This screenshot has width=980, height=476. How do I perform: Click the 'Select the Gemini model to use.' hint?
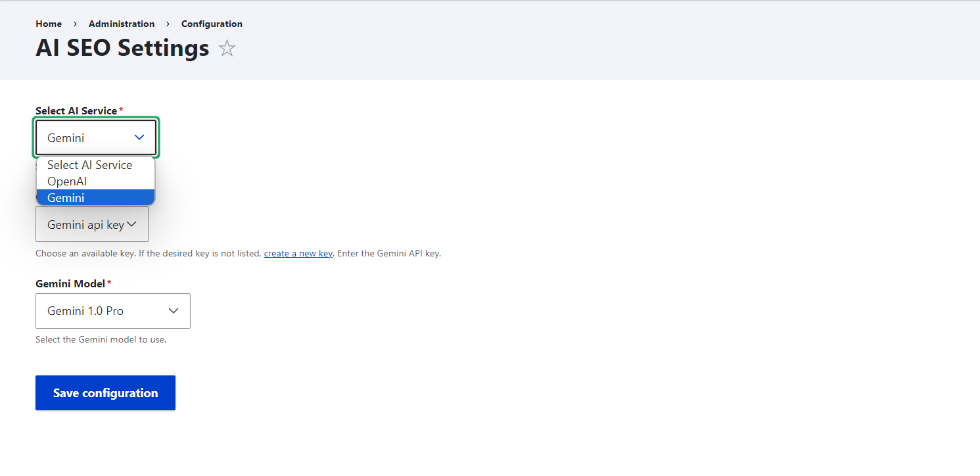pyautogui.click(x=101, y=340)
